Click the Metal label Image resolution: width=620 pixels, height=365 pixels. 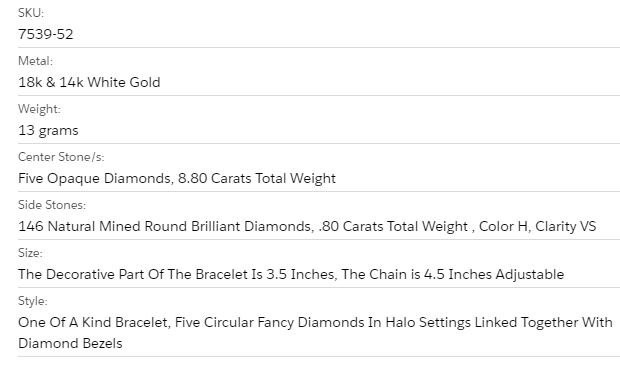tap(35, 61)
